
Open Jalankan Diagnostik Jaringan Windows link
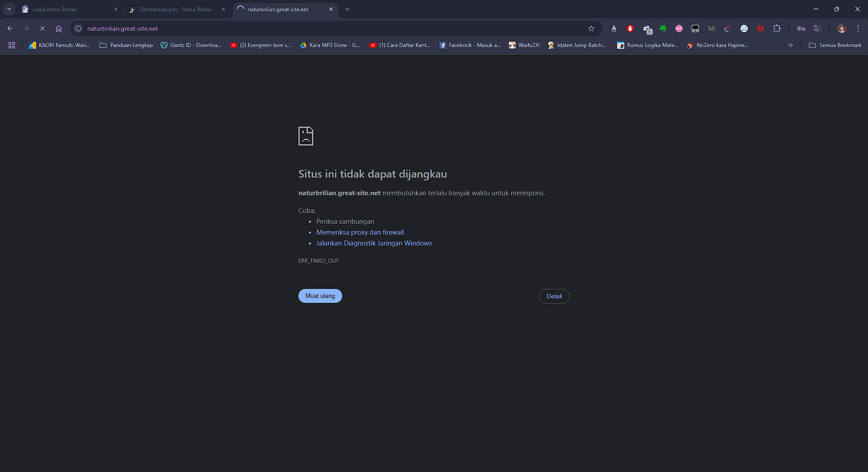[x=374, y=243]
